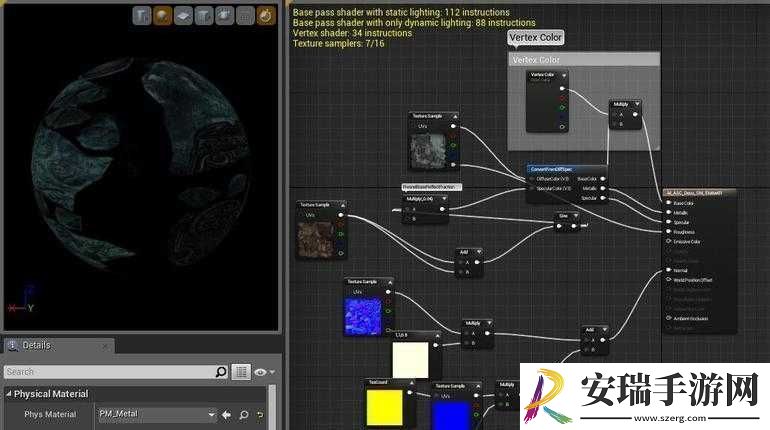770x430 pixels.
Task: Click the solid blue Texture Sample thumbnail
Action: pyautogui.click(x=451, y=415)
